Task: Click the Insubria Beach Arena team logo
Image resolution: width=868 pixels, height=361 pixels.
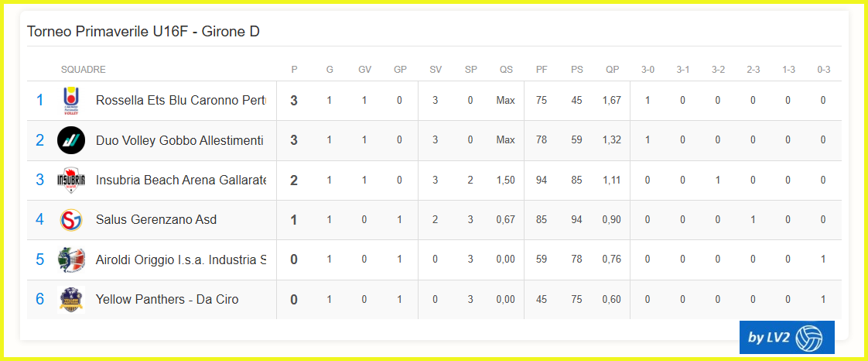Action: 71,180
